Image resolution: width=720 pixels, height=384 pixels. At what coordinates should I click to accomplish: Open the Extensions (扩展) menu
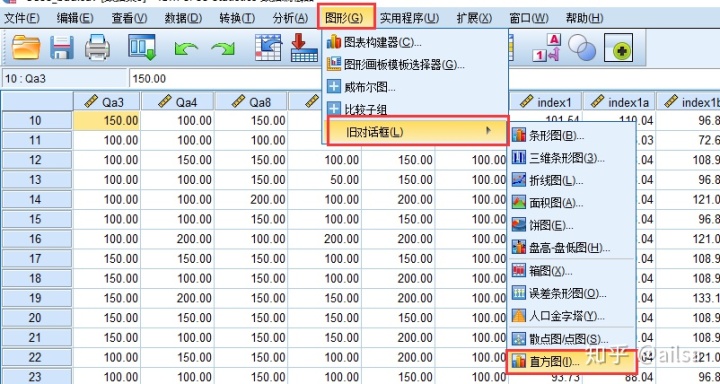[x=474, y=18]
